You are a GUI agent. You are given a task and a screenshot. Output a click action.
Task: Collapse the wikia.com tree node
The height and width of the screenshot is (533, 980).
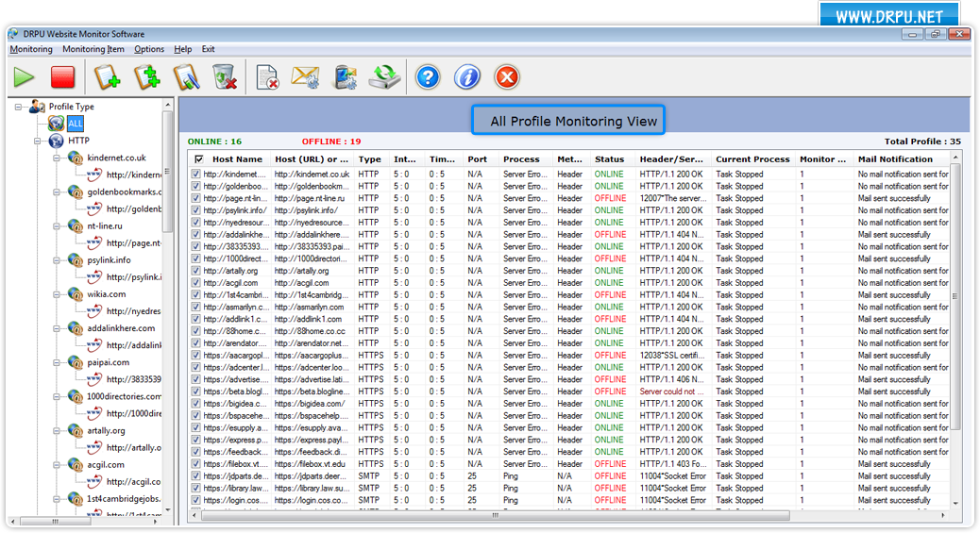(57, 294)
